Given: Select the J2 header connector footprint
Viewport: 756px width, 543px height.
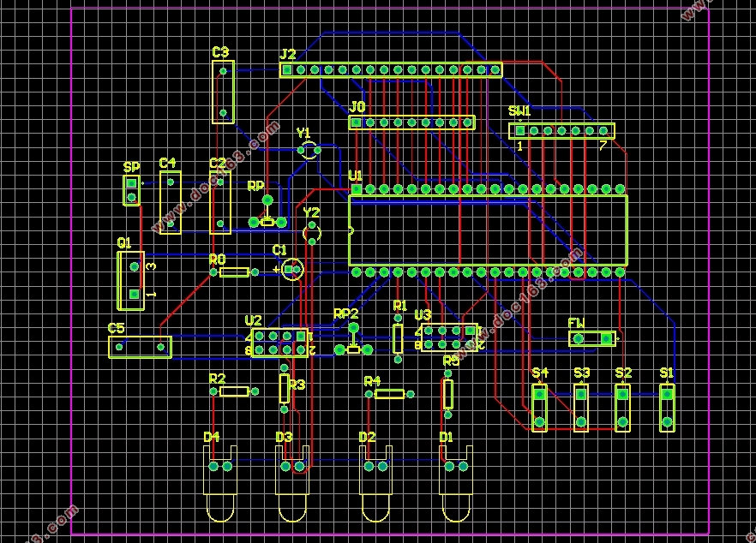Looking at the screenshot, I should pos(391,70).
